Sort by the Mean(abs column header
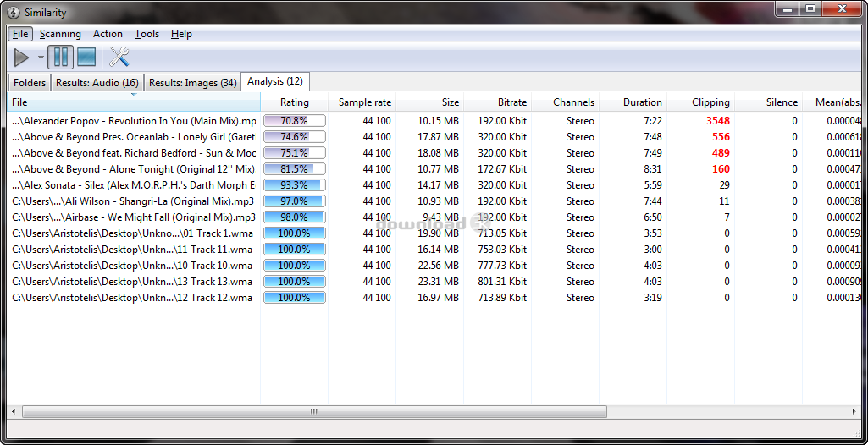Image resolution: width=868 pixels, height=445 pixels. pyautogui.click(x=832, y=102)
